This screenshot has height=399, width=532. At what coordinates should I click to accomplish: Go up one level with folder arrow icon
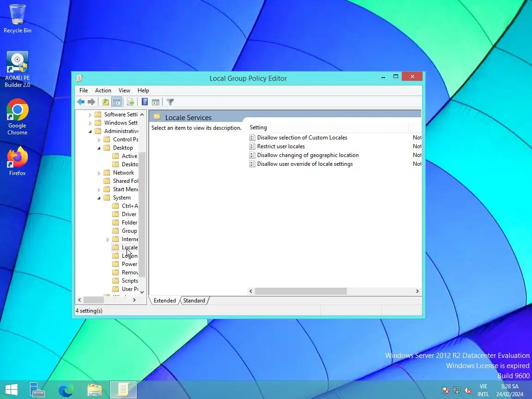[106, 102]
